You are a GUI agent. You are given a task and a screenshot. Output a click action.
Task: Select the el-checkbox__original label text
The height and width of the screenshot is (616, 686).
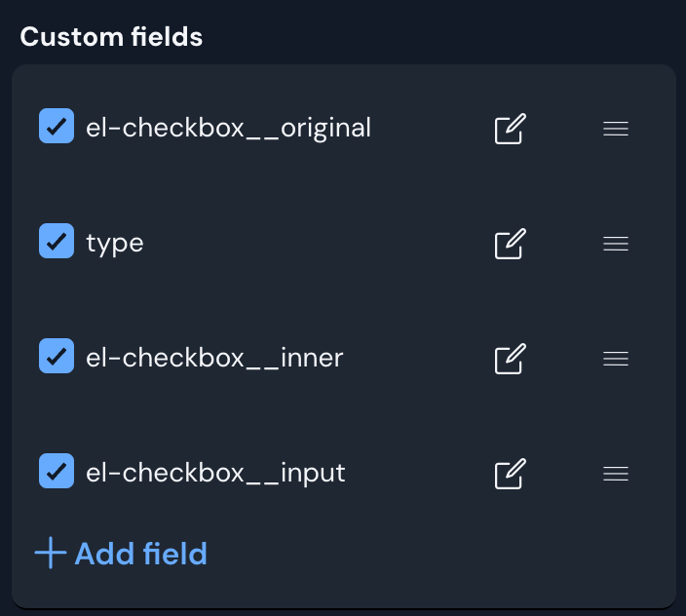pyautogui.click(x=228, y=129)
